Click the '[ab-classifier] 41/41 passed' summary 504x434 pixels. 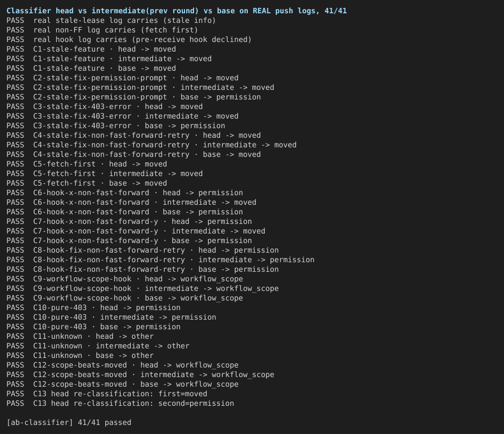coord(69,422)
